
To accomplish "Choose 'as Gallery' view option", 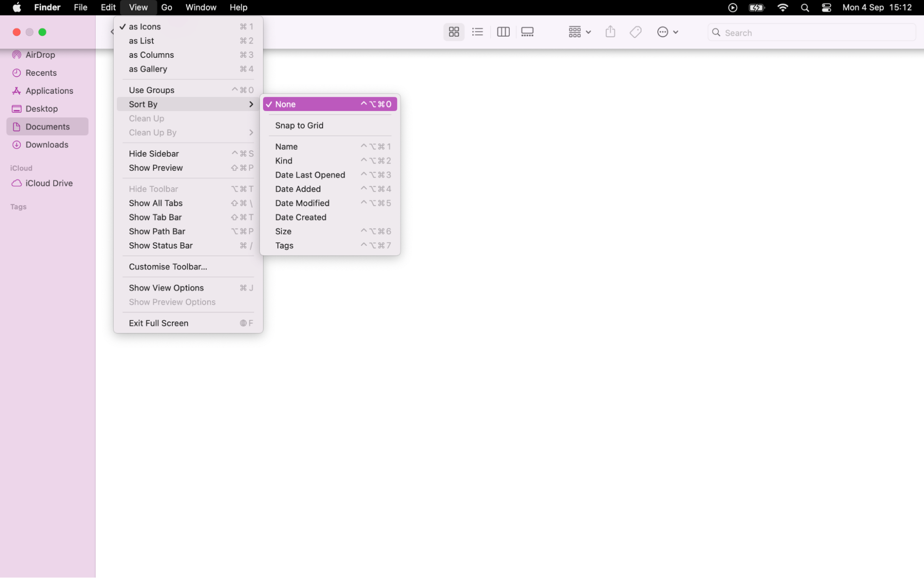I will tap(189, 69).
